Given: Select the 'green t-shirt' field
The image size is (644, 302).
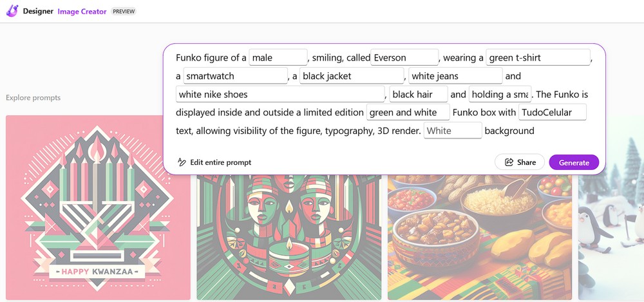Looking at the screenshot, I should click(538, 58).
